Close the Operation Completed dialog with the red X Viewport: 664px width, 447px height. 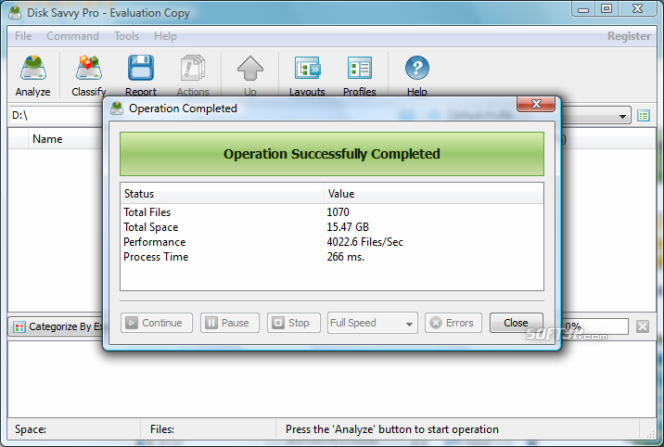pos(536,104)
